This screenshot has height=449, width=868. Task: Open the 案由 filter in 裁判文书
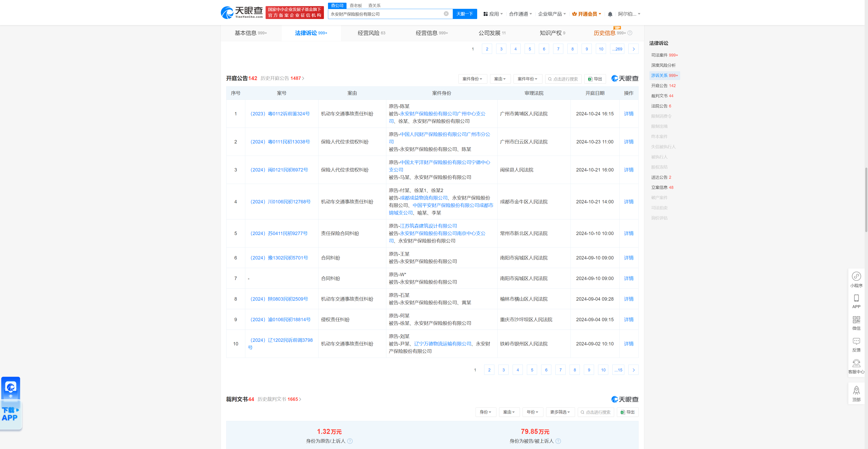(x=509, y=412)
